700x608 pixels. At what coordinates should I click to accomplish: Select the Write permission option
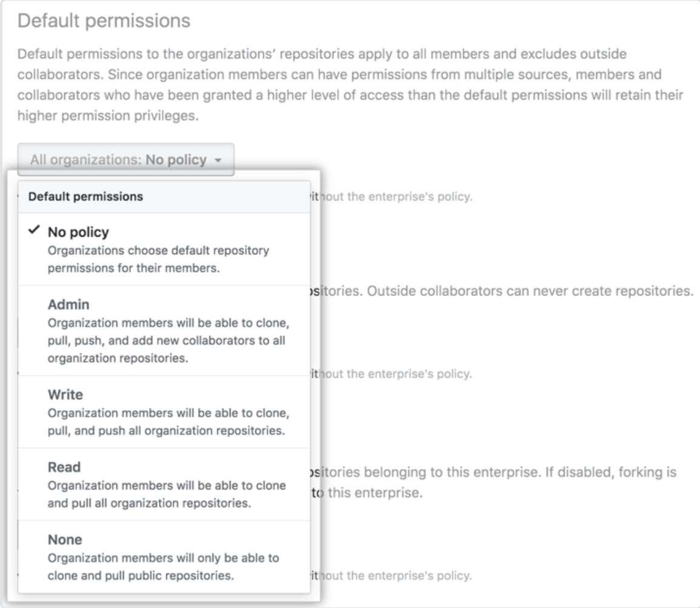(164, 412)
